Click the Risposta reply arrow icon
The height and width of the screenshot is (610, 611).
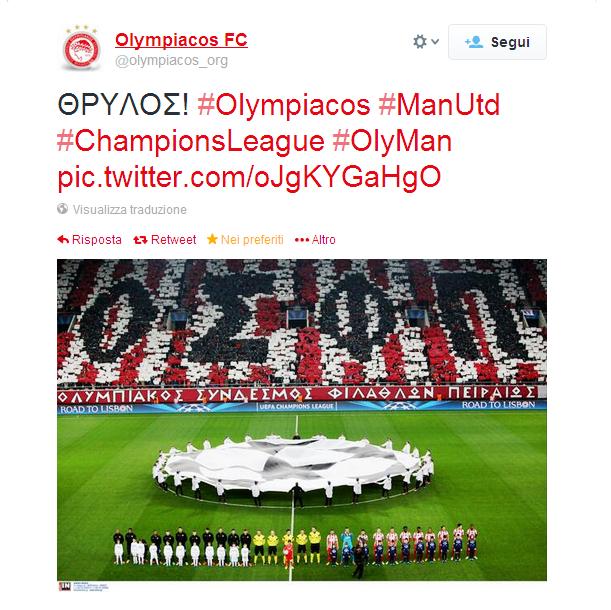tap(63, 239)
